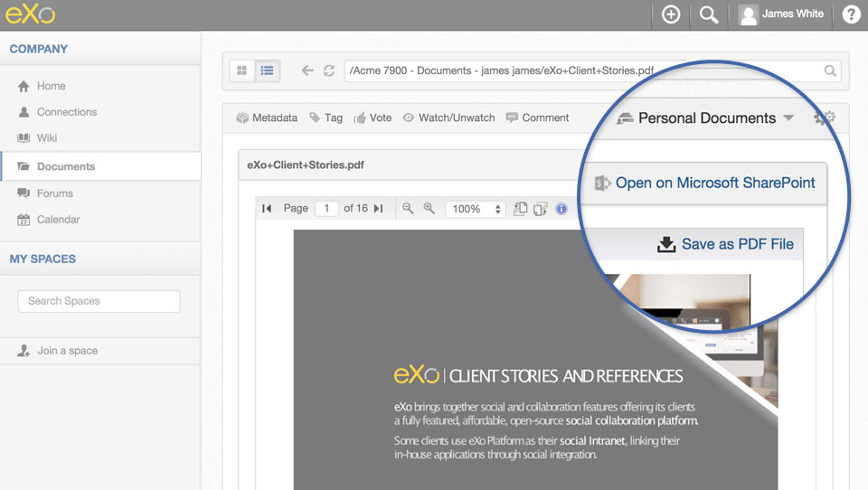This screenshot has width=868, height=490.
Task: Click the eXo+Client+Stories.pdf title
Action: (306, 165)
